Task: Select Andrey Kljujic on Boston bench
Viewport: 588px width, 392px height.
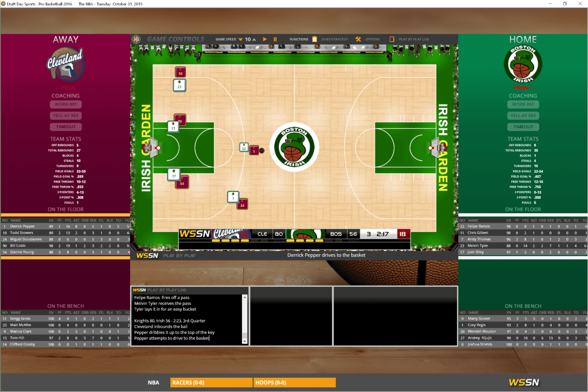Action: [x=523, y=338]
